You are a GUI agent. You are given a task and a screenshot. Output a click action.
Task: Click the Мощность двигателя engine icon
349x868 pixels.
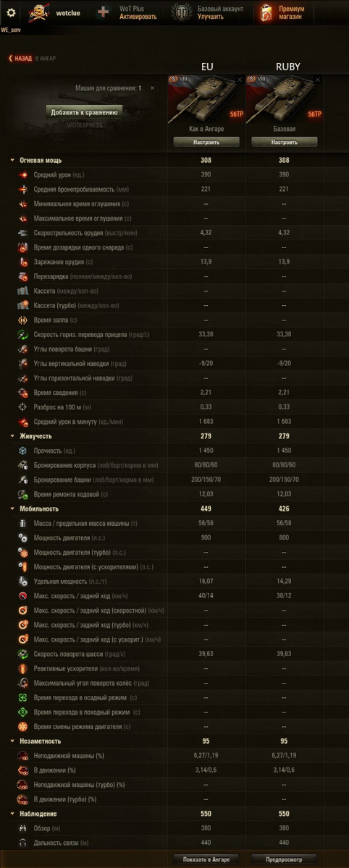tap(24, 537)
